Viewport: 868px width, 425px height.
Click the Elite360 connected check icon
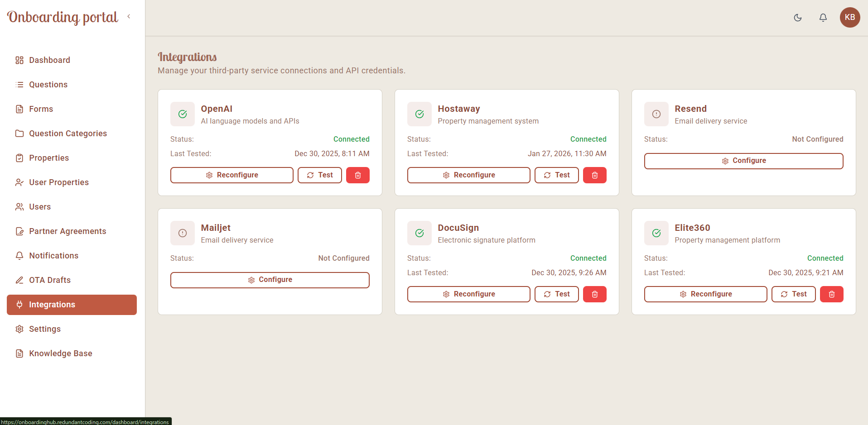(x=656, y=233)
